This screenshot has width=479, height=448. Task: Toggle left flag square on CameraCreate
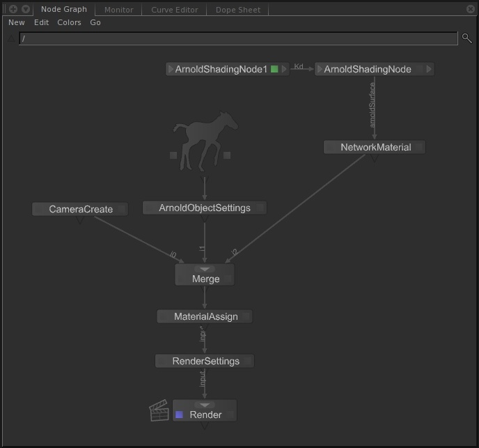click(39, 209)
